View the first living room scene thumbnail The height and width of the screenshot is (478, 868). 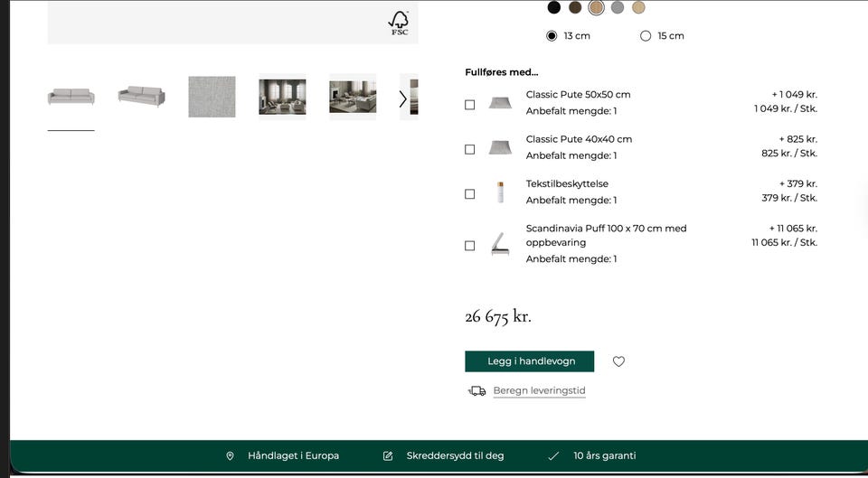click(282, 97)
